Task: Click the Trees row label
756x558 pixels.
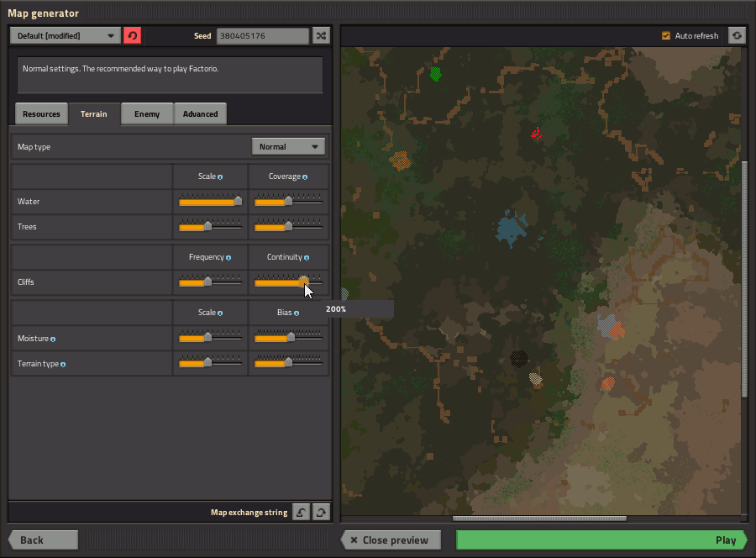Action: click(27, 227)
